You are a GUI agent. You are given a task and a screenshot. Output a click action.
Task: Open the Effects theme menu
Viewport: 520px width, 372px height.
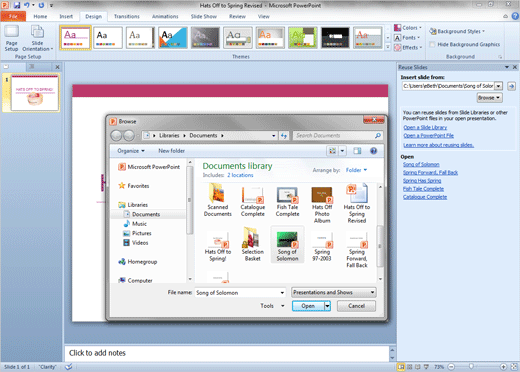408,47
